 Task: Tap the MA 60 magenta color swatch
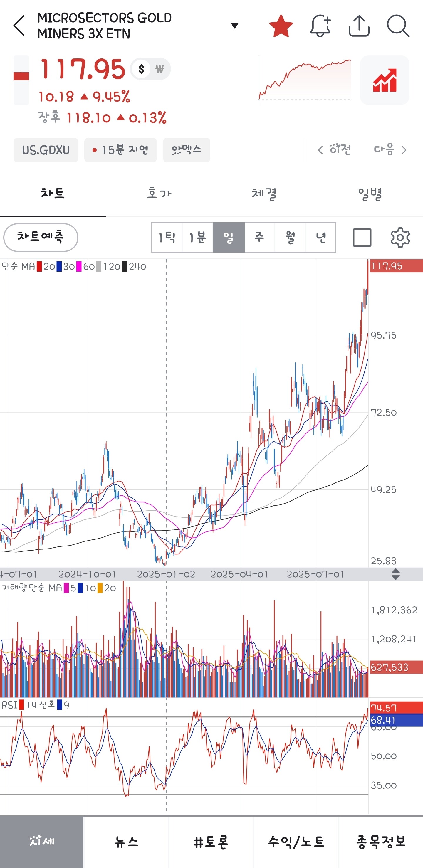coord(79,267)
